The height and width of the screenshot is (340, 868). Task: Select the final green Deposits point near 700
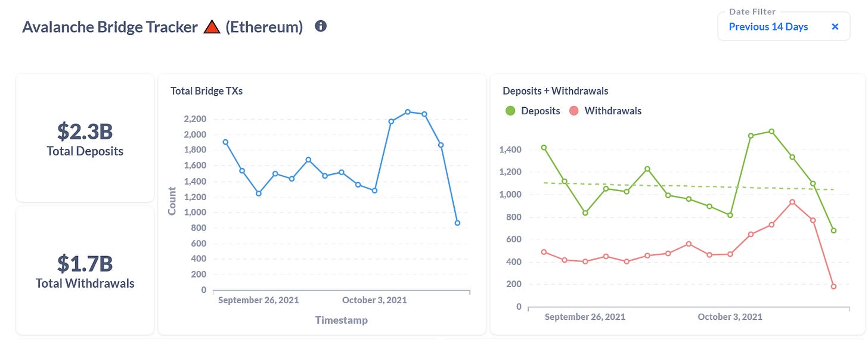pos(833,230)
